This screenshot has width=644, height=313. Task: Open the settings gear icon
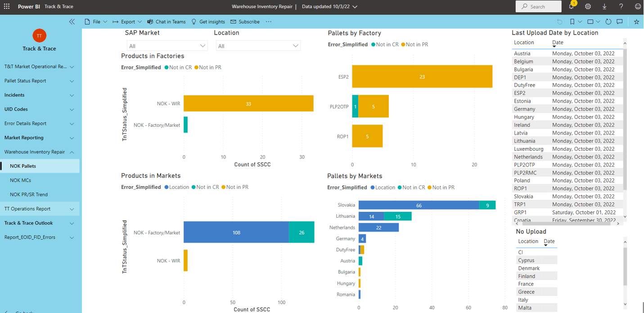pyautogui.click(x=588, y=7)
